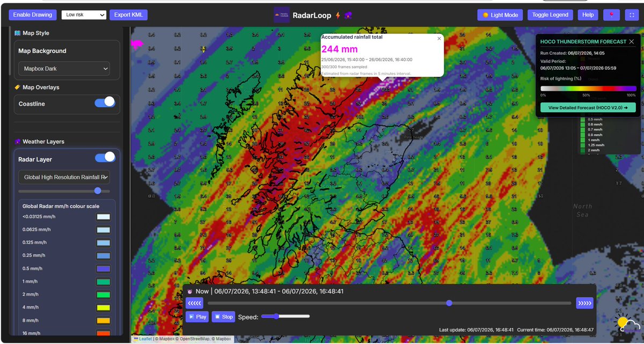Image resolution: width=644 pixels, height=344 pixels.
Task: Click the 244 mm rainfall total value
Action: (x=339, y=49)
